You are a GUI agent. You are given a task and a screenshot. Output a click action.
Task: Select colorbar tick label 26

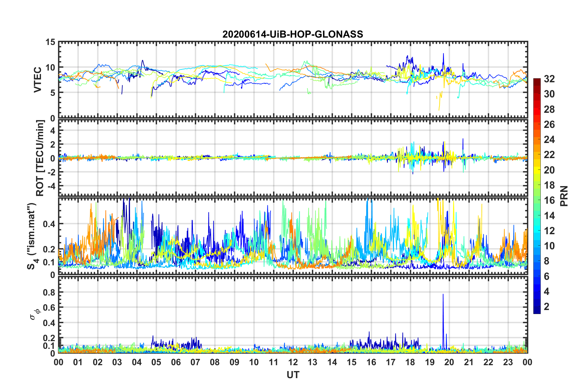coord(549,125)
